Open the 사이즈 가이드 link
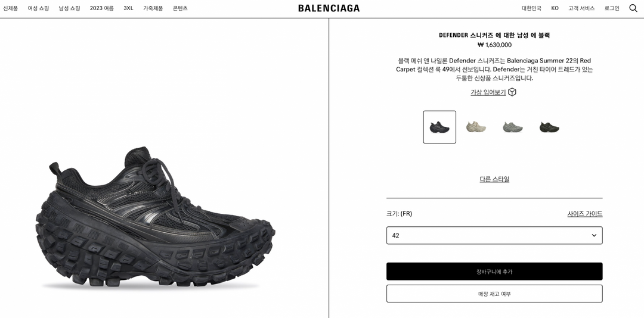644x318 pixels. (x=585, y=214)
